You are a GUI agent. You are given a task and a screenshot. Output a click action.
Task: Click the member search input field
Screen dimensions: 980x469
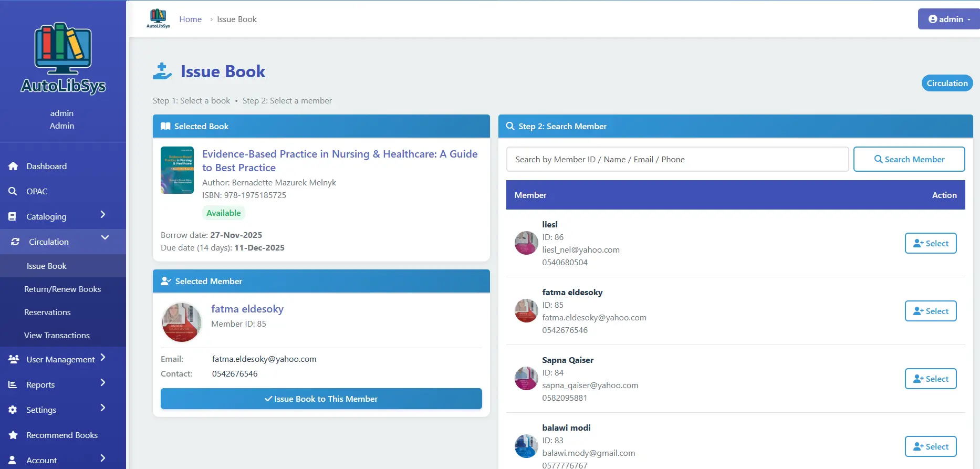[x=677, y=159]
